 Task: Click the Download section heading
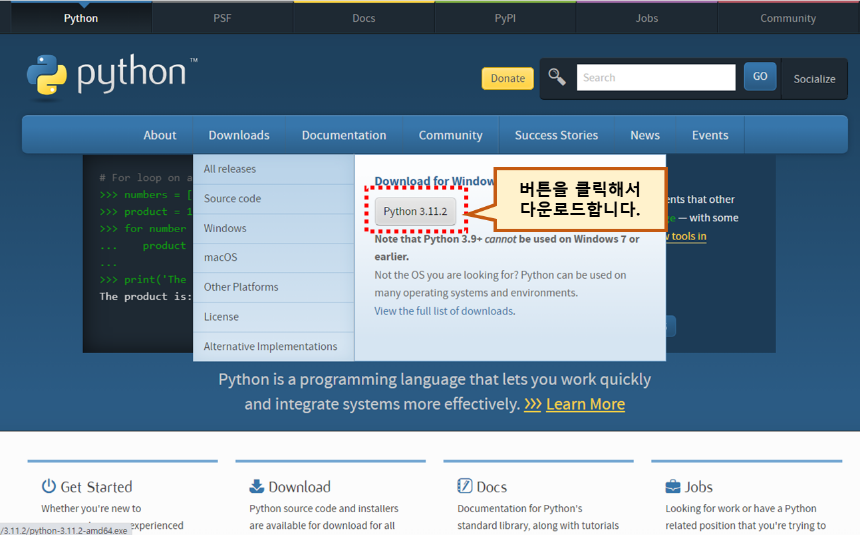click(299, 487)
